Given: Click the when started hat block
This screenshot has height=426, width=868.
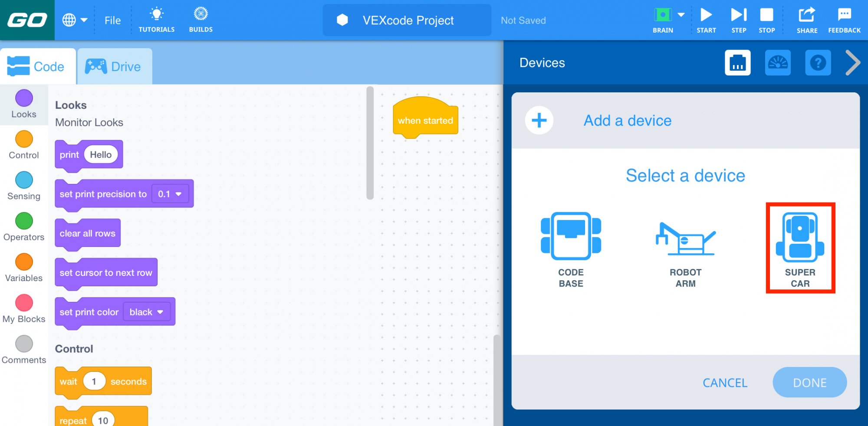Looking at the screenshot, I should point(425,118).
